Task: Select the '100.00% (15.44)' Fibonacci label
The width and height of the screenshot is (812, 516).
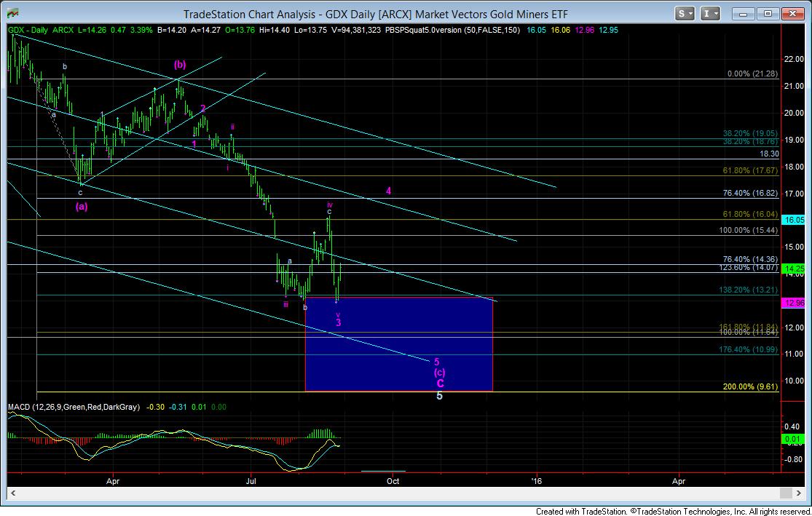Action: coord(749,230)
